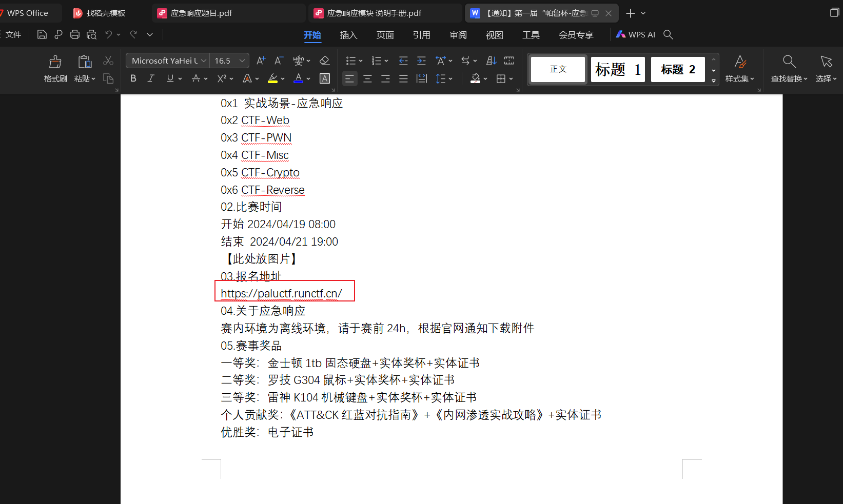Open the Style Set (样式集) gallery
Screen dimensions: 843x504
coord(739,69)
